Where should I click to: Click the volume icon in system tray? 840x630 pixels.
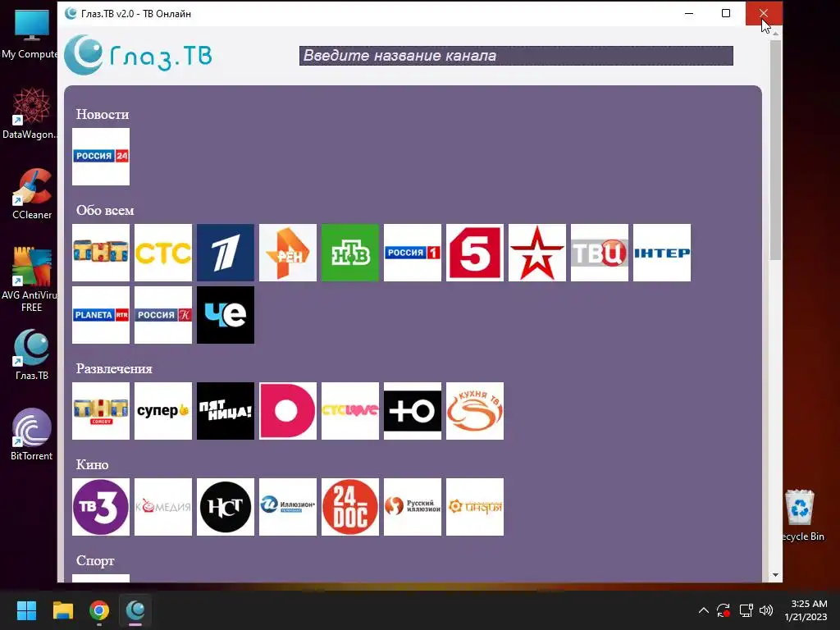pyautogui.click(x=766, y=610)
